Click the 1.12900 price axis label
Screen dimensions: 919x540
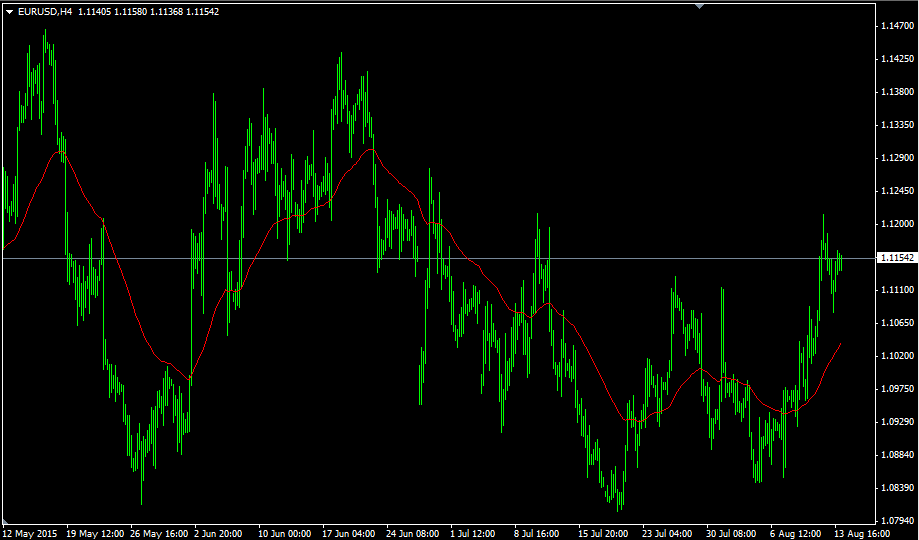(x=897, y=158)
